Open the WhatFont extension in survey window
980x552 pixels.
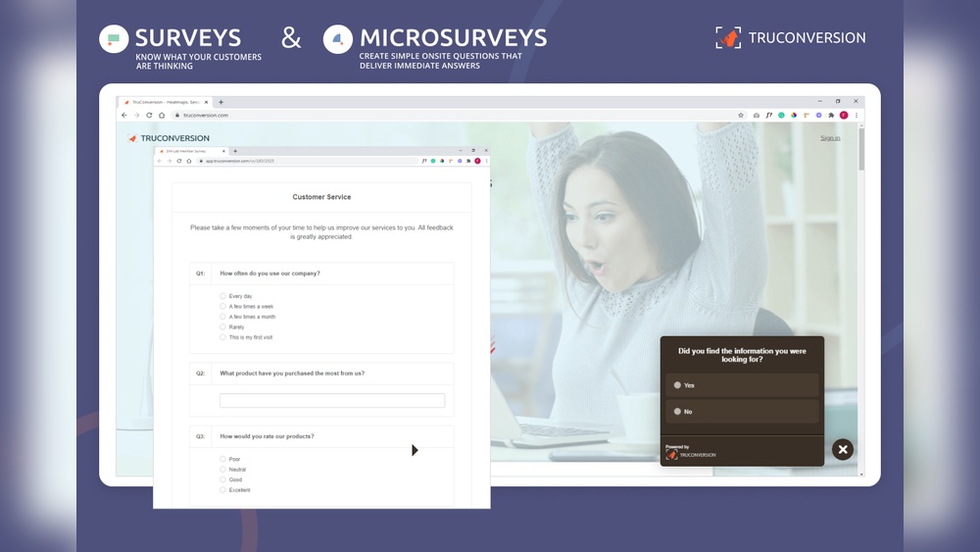click(x=424, y=162)
